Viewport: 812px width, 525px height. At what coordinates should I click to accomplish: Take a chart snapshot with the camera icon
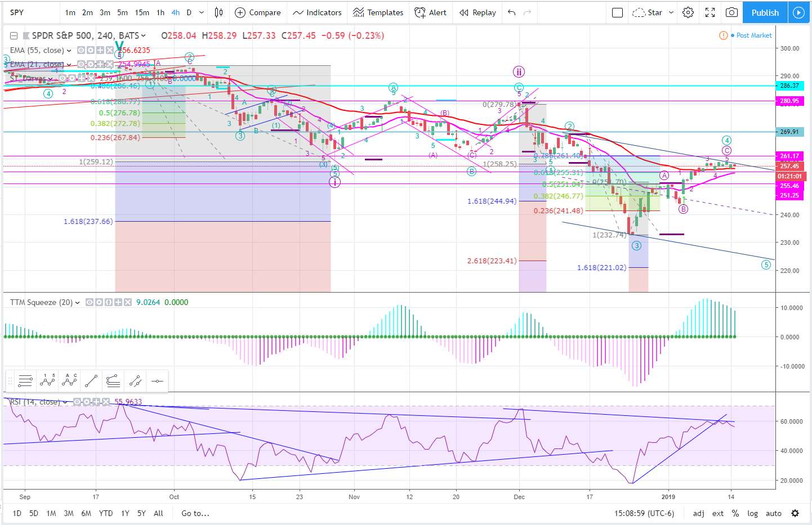(x=731, y=12)
